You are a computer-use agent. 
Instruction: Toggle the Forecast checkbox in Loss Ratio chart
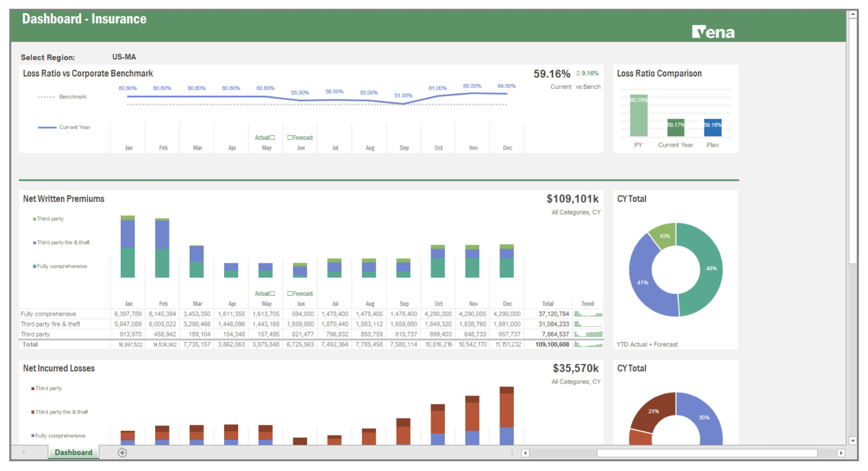(290, 137)
